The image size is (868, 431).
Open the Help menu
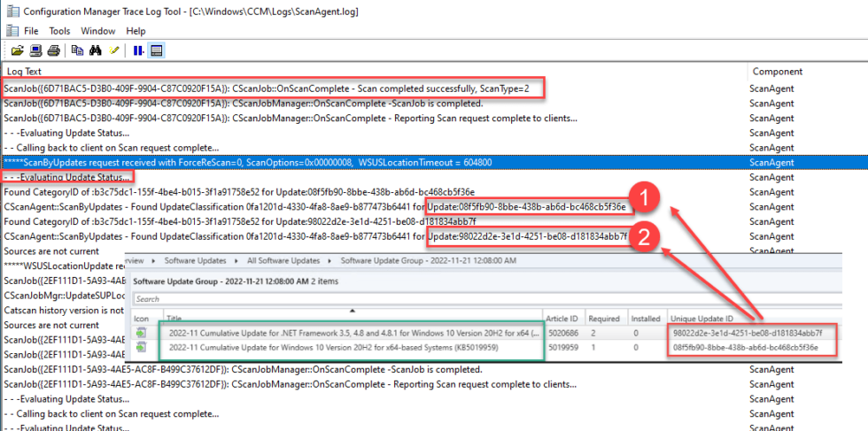click(x=136, y=31)
